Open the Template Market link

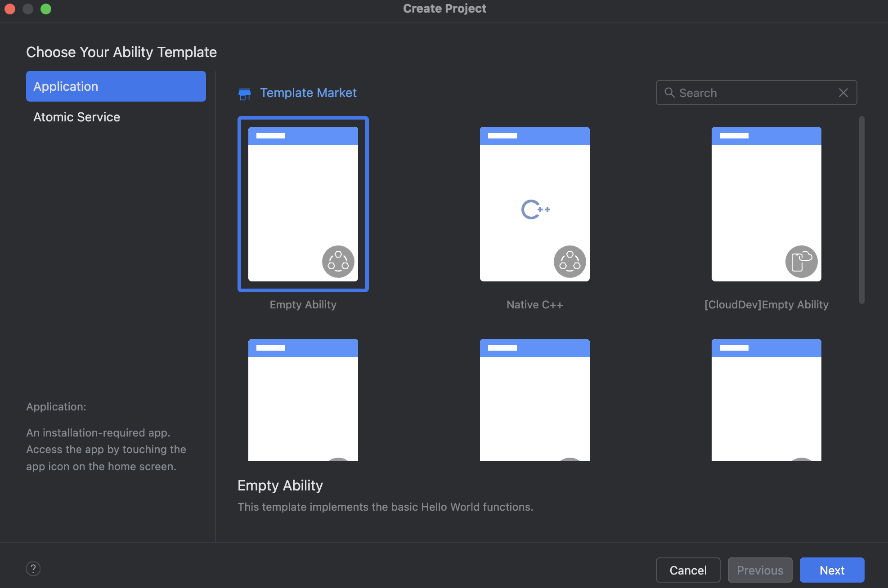coord(308,93)
